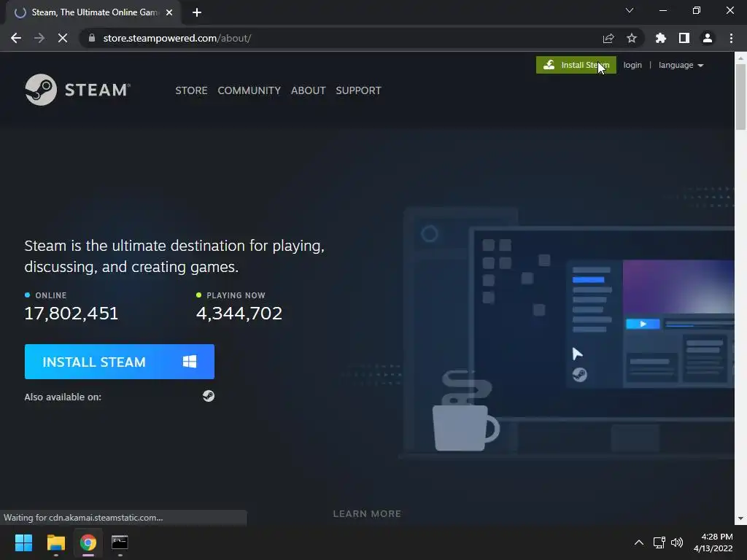Click the Waiting for cdn.akamai status text
Image resolution: width=747 pixels, height=560 pixels.
point(83,518)
